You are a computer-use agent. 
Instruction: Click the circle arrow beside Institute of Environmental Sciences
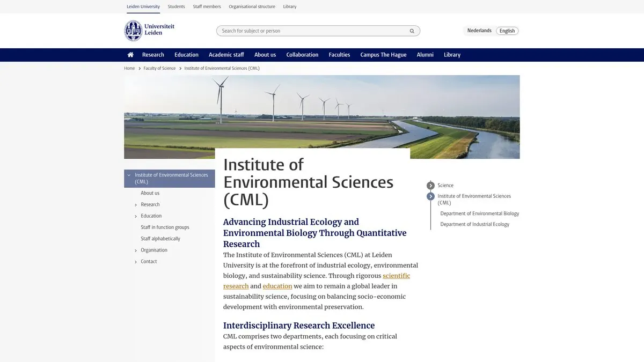click(430, 196)
